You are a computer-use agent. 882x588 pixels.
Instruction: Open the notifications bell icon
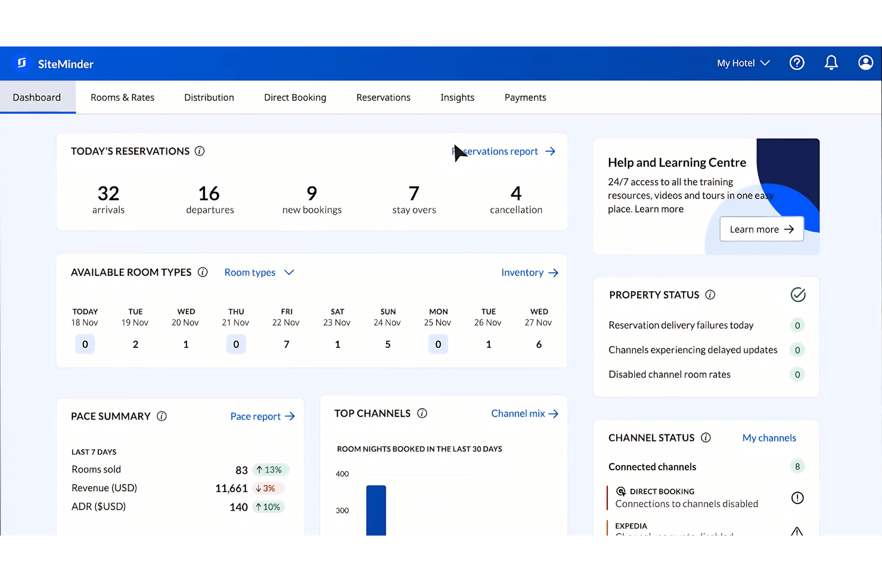click(x=831, y=63)
